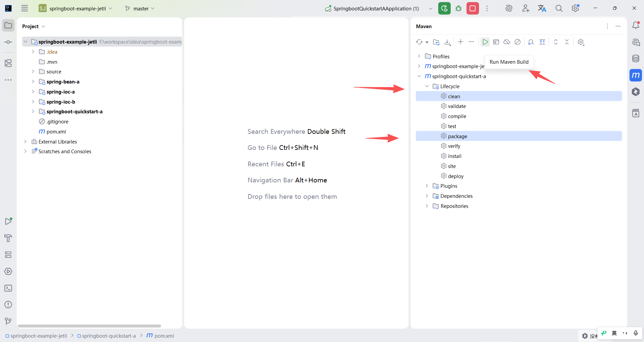Open the main hamburger menu

(x=24, y=8)
